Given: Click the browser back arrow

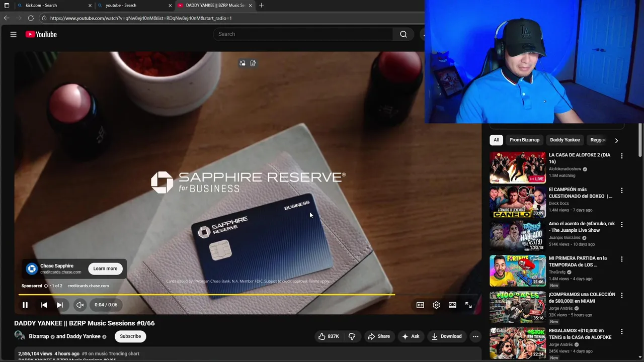Looking at the screenshot, I should click(7, 18).
